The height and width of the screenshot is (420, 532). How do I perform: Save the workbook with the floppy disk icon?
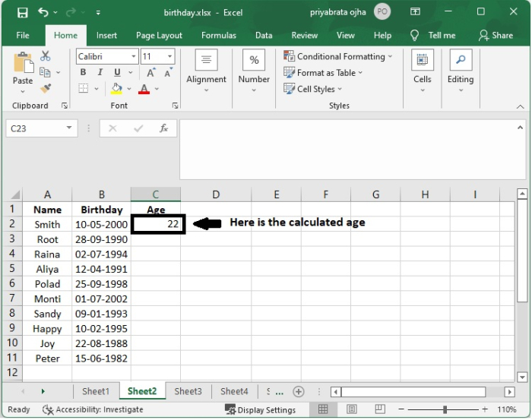pyautogui.click(x=22, y=13)
